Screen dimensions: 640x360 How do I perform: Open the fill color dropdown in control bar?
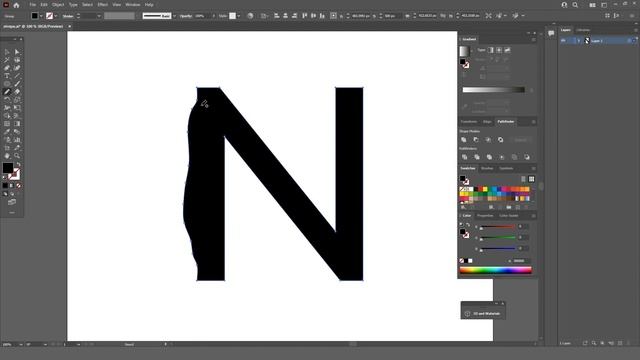click(41, 16)
